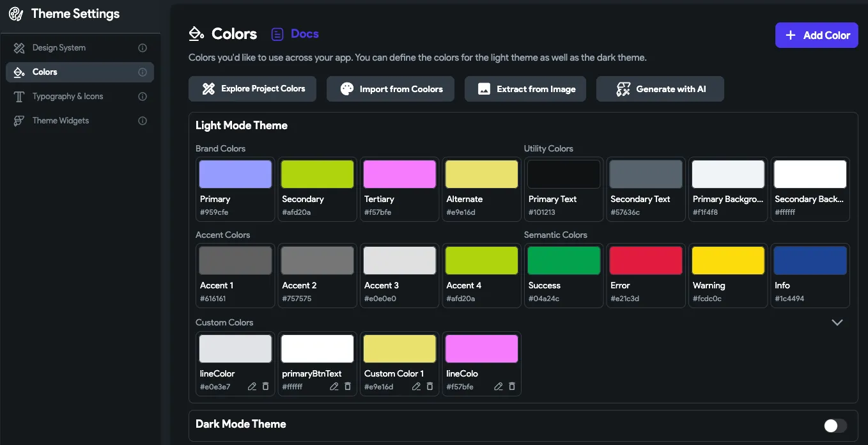This screenshot has width=868, height=445.
Task: Open the Docs link
Action: click(295, 34)
